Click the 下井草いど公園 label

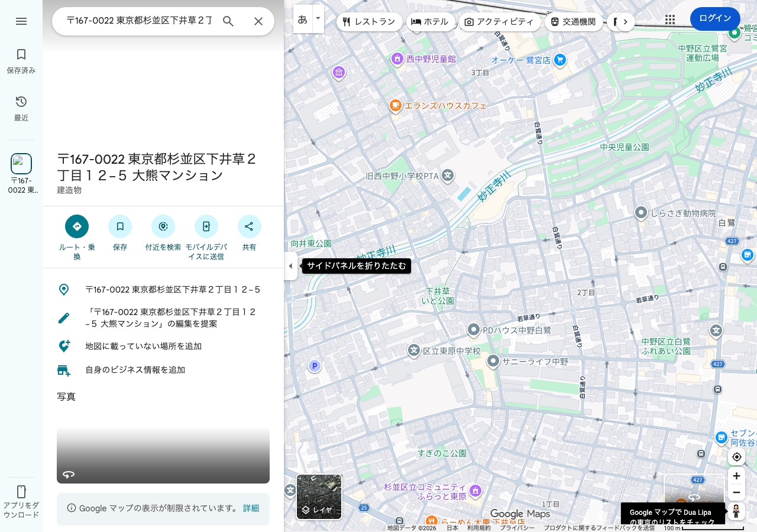click(x=438, y=296)
